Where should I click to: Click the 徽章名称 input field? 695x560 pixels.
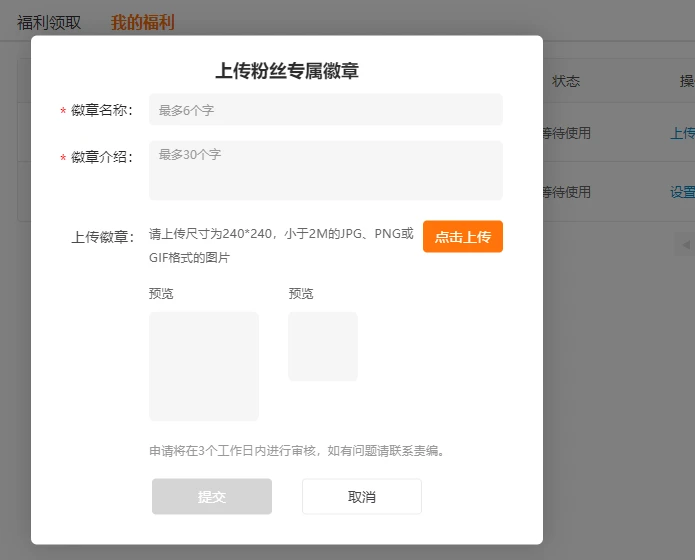(325, 110)
